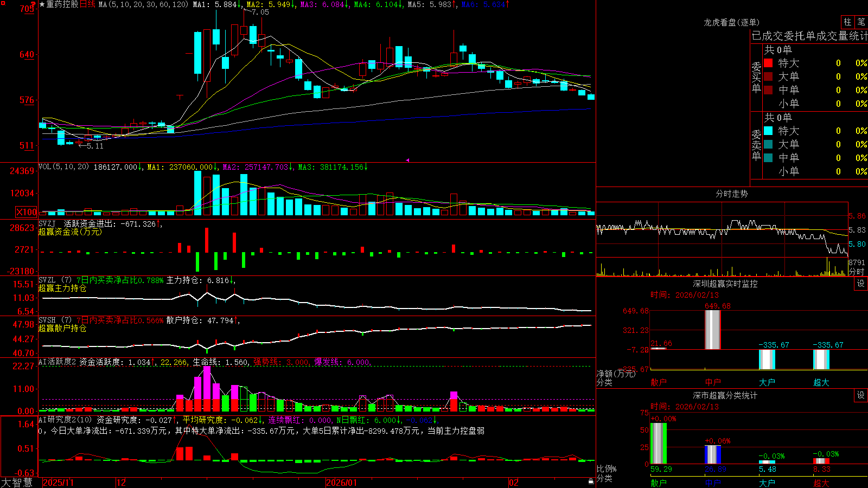
Task: Click the 2026/01 date marker on timeline
Action: point(341,483)
